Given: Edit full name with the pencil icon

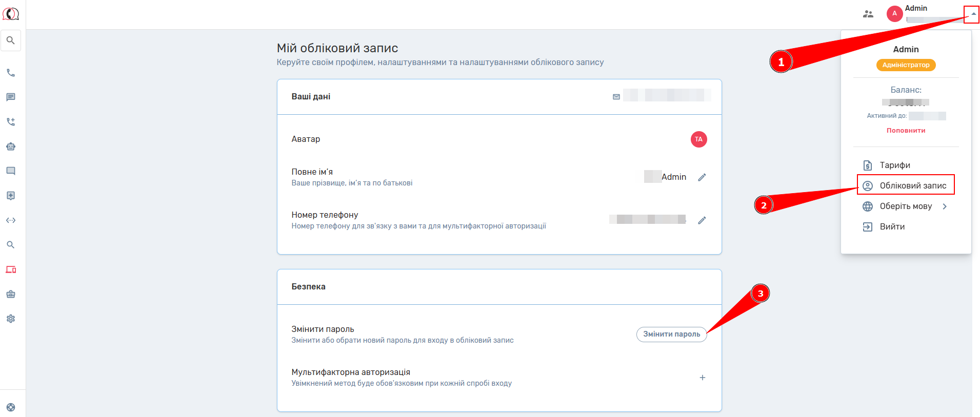Looking at the screenshot, I should pos(702,177).
